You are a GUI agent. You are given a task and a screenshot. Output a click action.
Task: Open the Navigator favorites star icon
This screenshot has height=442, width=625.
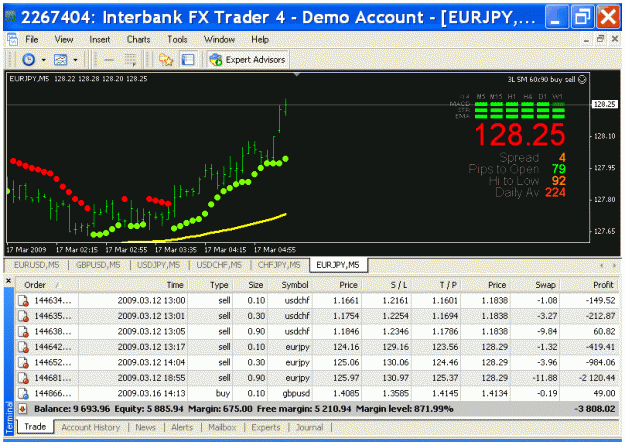166,60
